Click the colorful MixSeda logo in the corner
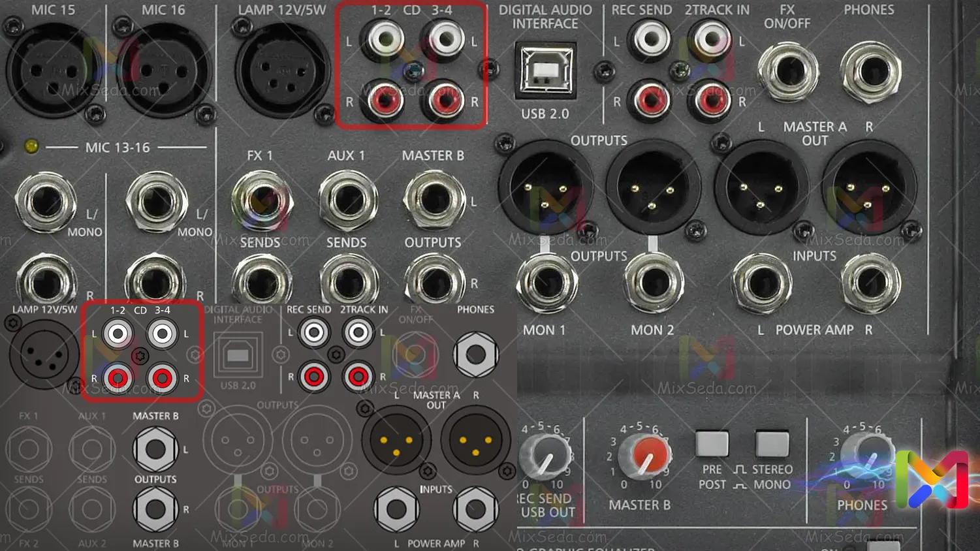The image size is (980, 551). pyautogui.click(x=932, y=480)
